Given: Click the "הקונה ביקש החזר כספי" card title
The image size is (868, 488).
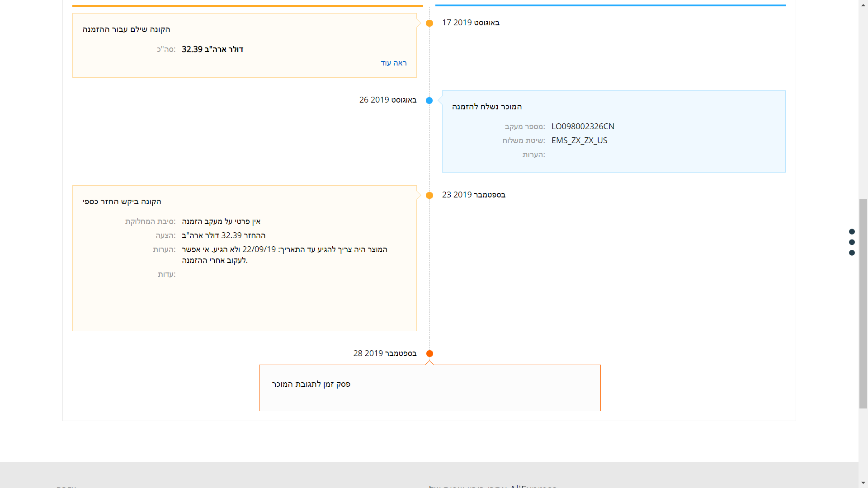Looking at the screenshot, I should coord(122,202).
